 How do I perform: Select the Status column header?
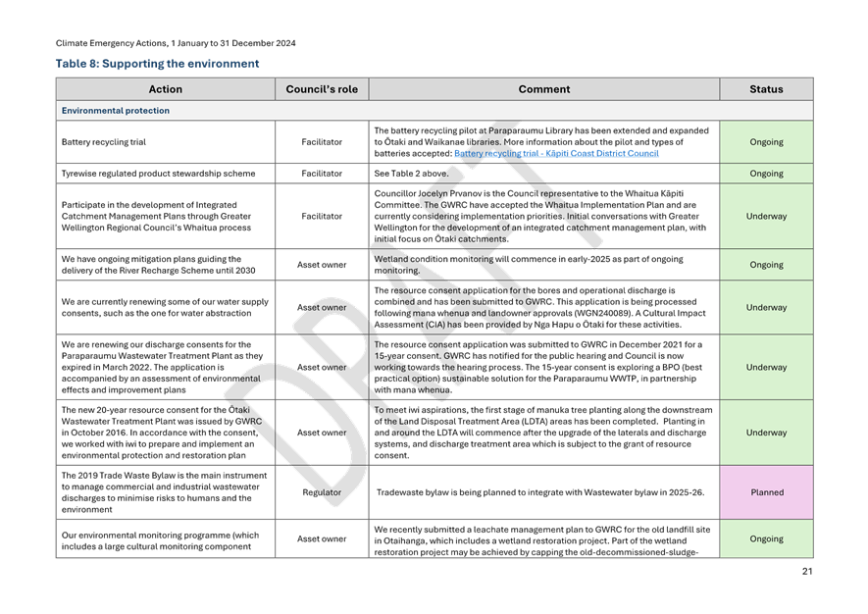(767, 88)
